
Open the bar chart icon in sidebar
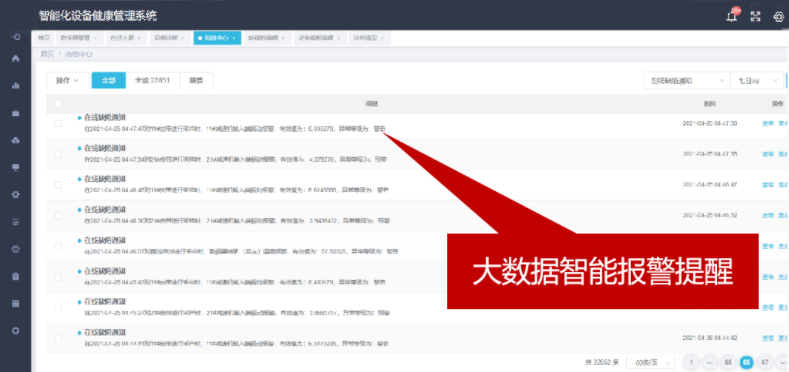[16, 86]
